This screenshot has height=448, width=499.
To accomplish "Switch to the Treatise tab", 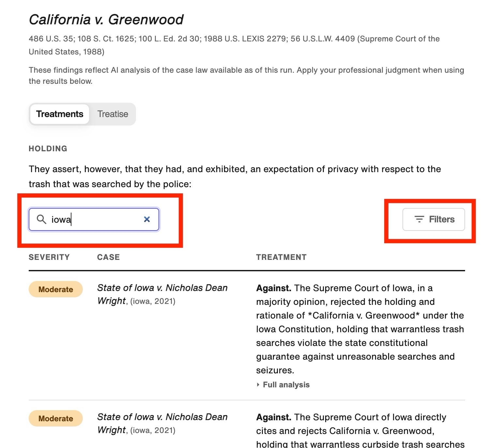I will (x=113, y=114).
